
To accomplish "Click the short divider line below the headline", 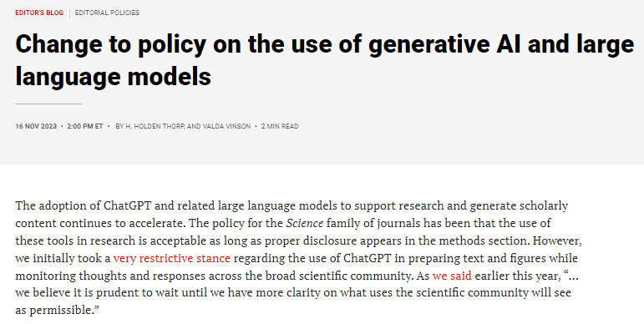I will point(48,104).
